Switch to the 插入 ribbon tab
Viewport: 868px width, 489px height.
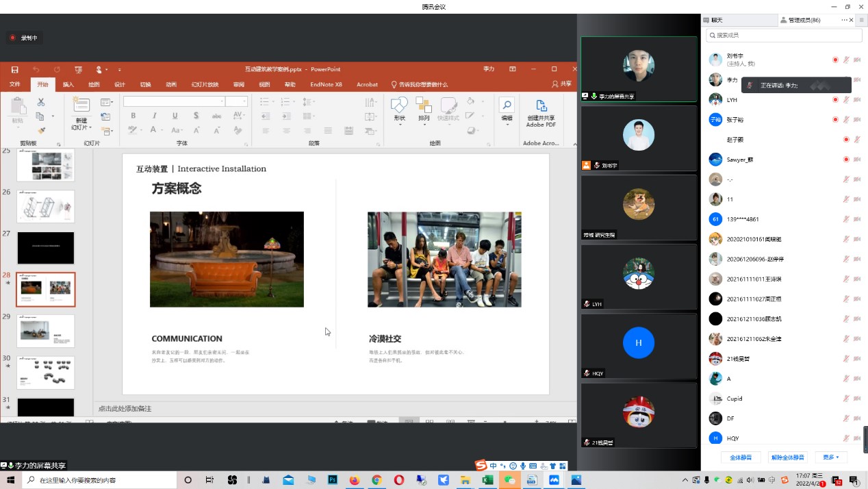[68, 84]
